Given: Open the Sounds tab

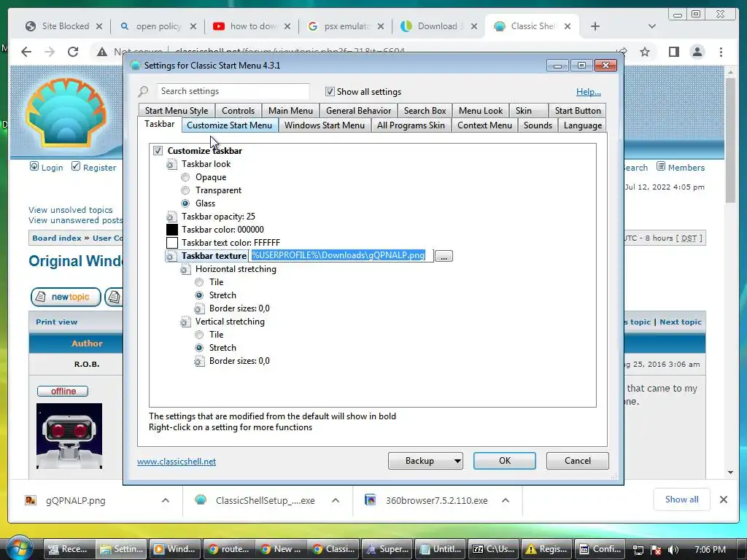Looking at the screenshot, I should [x=538, y=125].
